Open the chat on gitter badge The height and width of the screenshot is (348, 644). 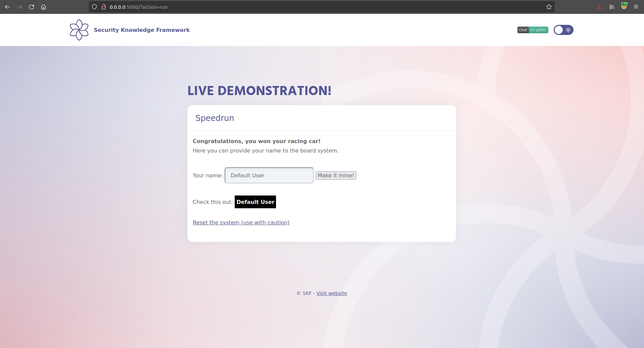[x=533, y=30]
